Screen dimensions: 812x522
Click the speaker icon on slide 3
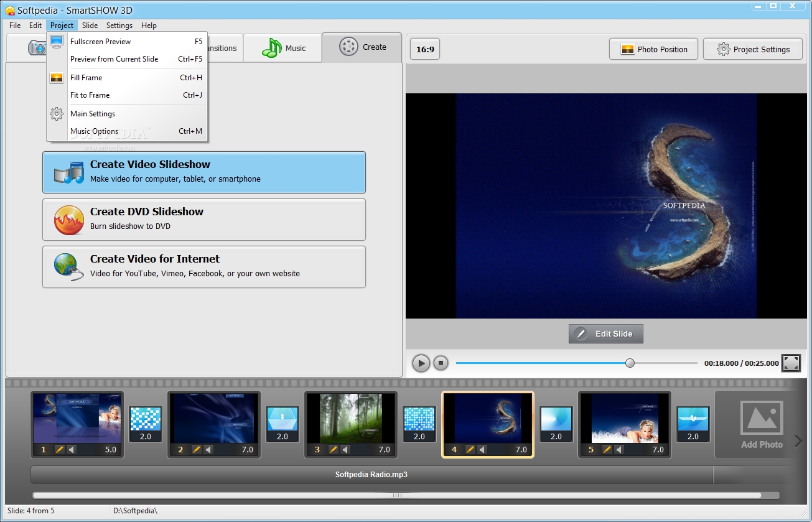[x=345, y=449]
